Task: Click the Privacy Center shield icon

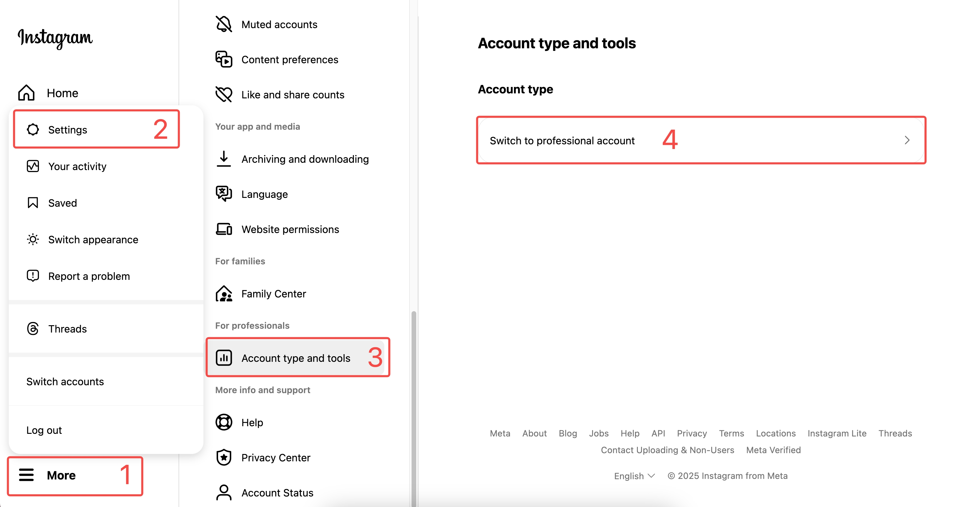Action: pyautogui.click(x=224, y=458)
